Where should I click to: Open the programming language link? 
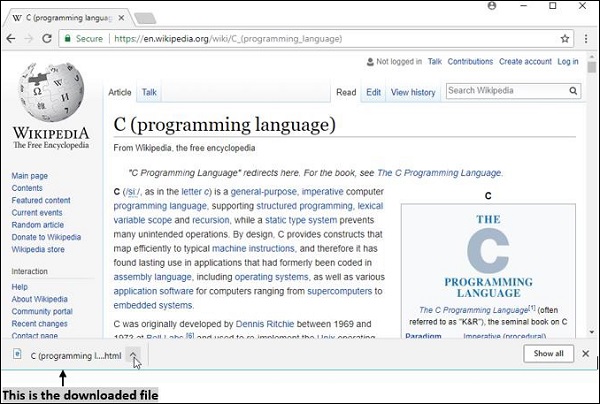[160, 206]
